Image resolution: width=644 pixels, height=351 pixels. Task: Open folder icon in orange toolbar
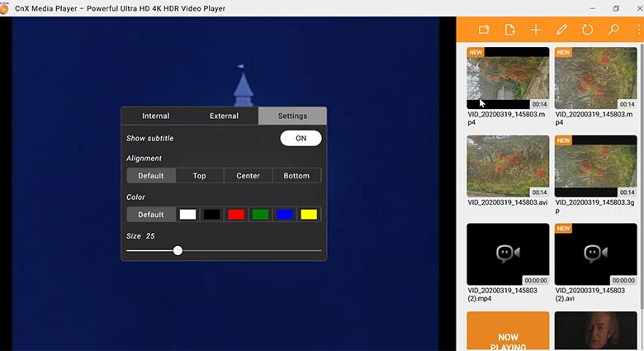pyautogui.click(x=484, y=30)
